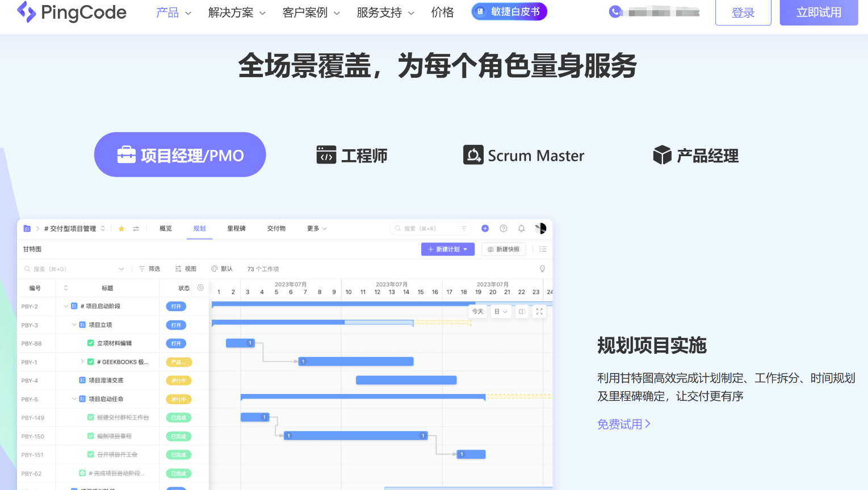Click the 立即试用 button
This screenshot has width=868, height=490.
pos(819,12)
